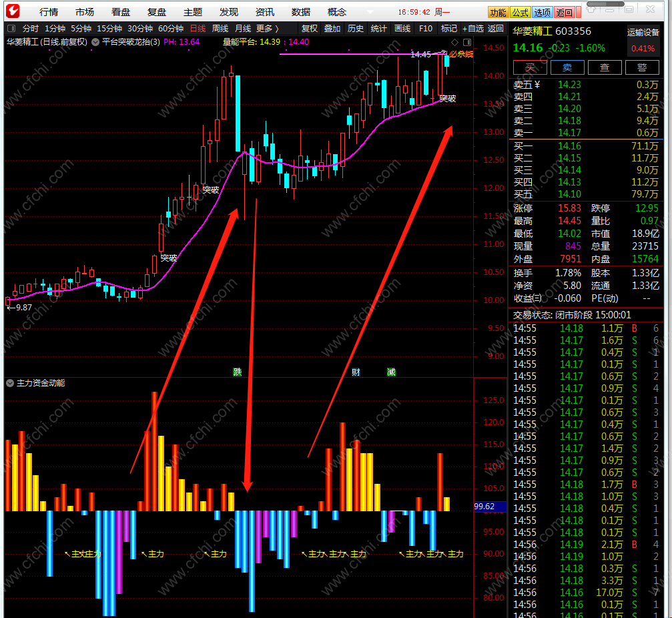This screenshot has width=672, height=618.
Task: Click the green progress bar in title bar
Action: click(603, 4)
